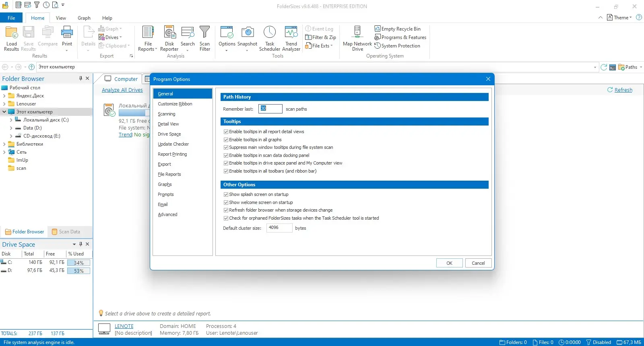Toggle tooltips in all report detail views

(x=226, y=132)
